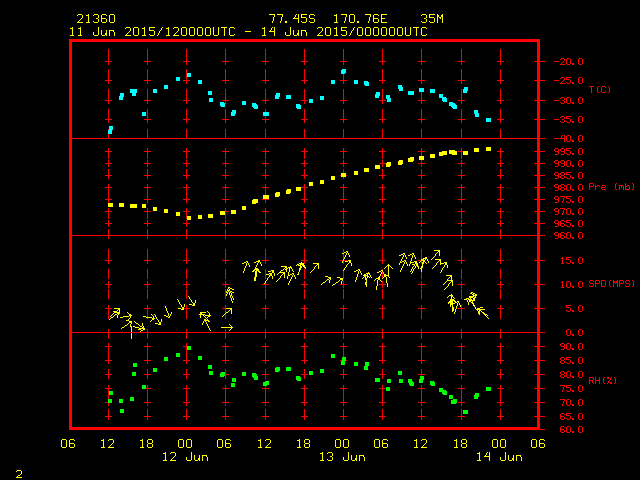
Task: Click the "995.0" pressure tick value
Action: [569, 151]
